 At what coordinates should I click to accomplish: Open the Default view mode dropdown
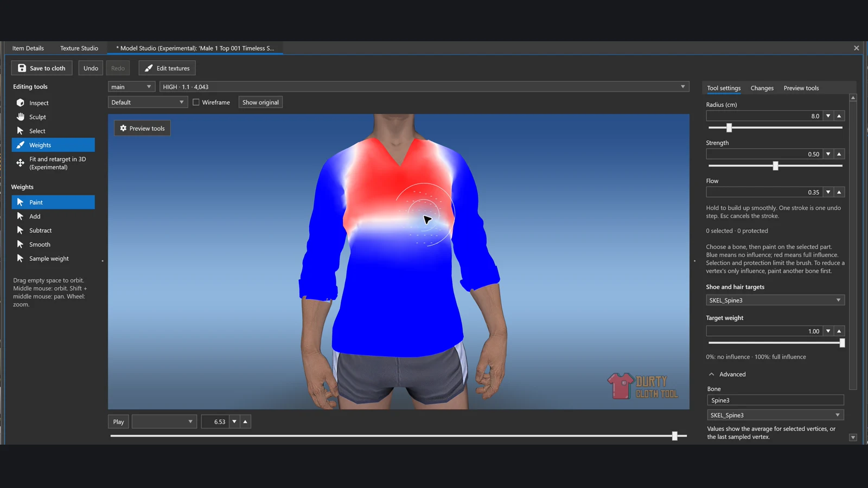point(148,102)
